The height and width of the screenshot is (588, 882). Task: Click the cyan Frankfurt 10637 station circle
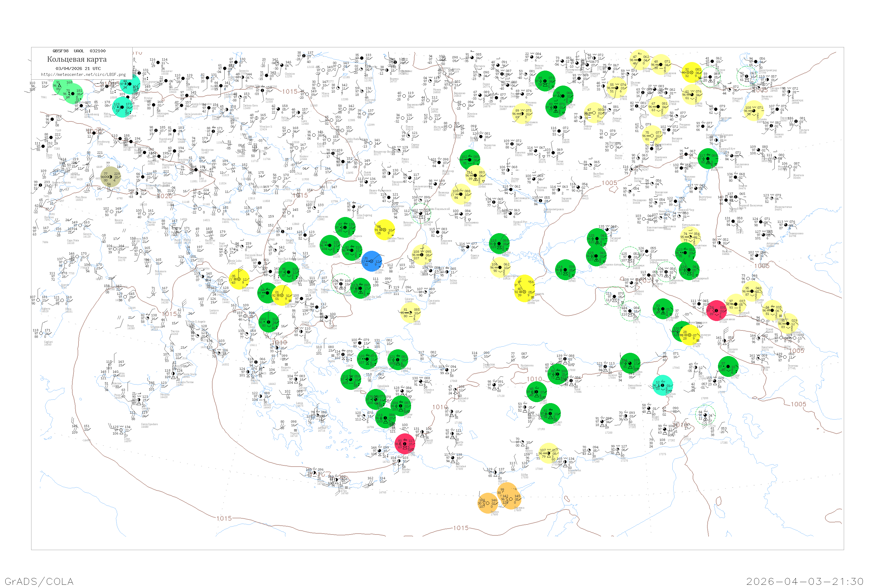tap(122, 107)
